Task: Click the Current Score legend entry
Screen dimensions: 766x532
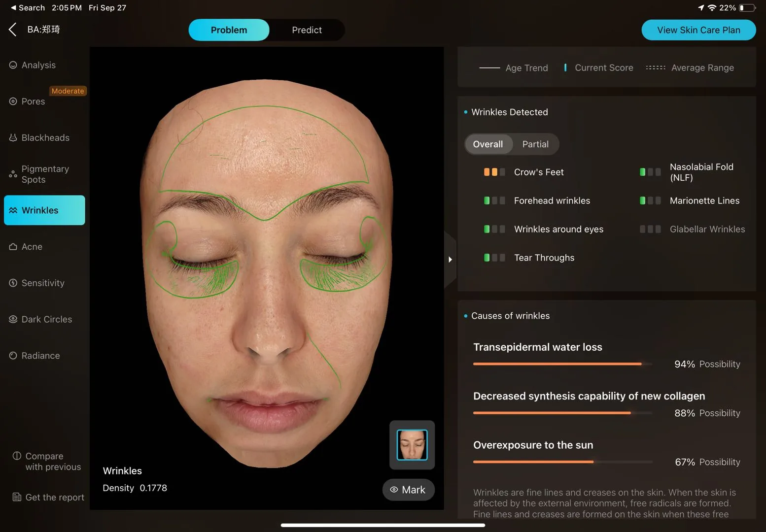Action: (599, 67)
